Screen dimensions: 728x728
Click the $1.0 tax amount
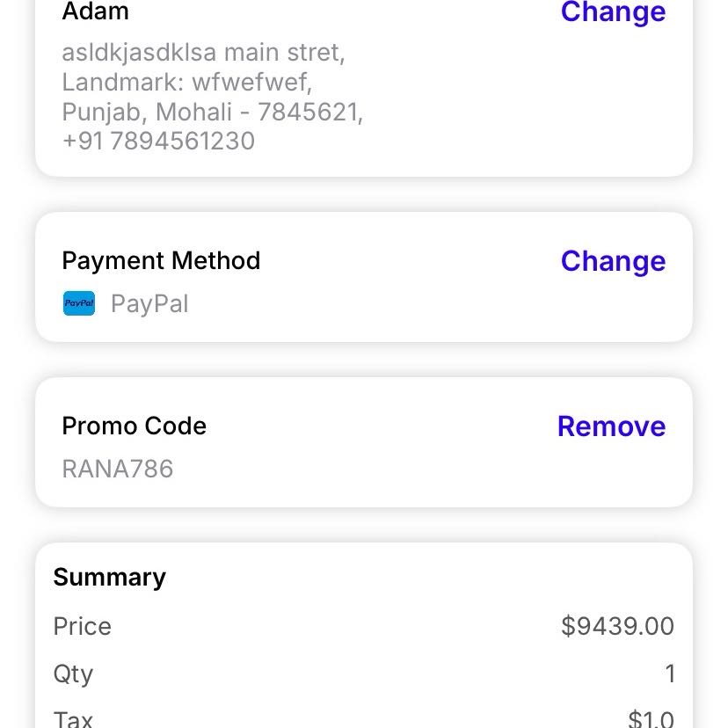click(651, 718)
